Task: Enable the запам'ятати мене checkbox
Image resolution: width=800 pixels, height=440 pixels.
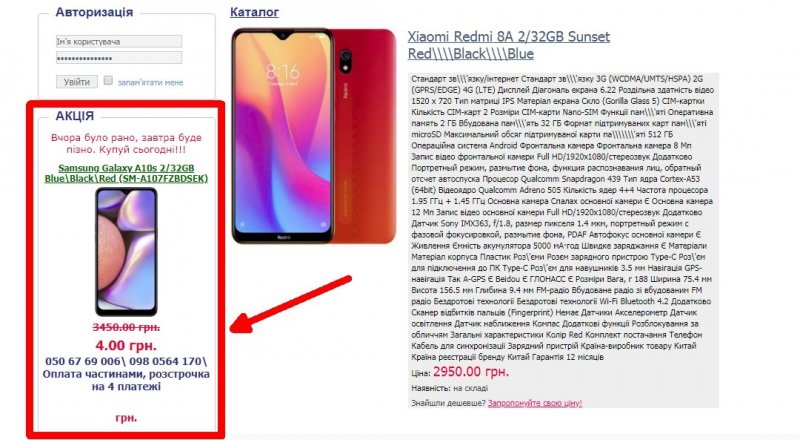Action: (x=108, y=81)
